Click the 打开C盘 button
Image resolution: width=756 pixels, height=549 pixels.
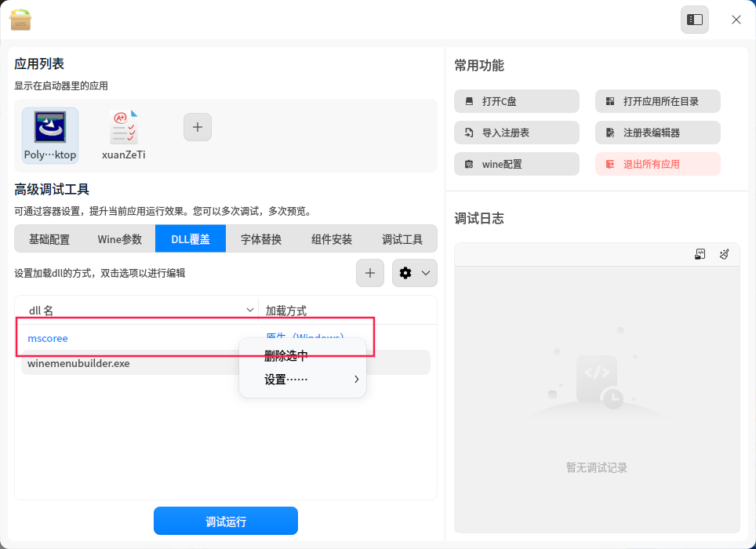(x=516, y=101)
